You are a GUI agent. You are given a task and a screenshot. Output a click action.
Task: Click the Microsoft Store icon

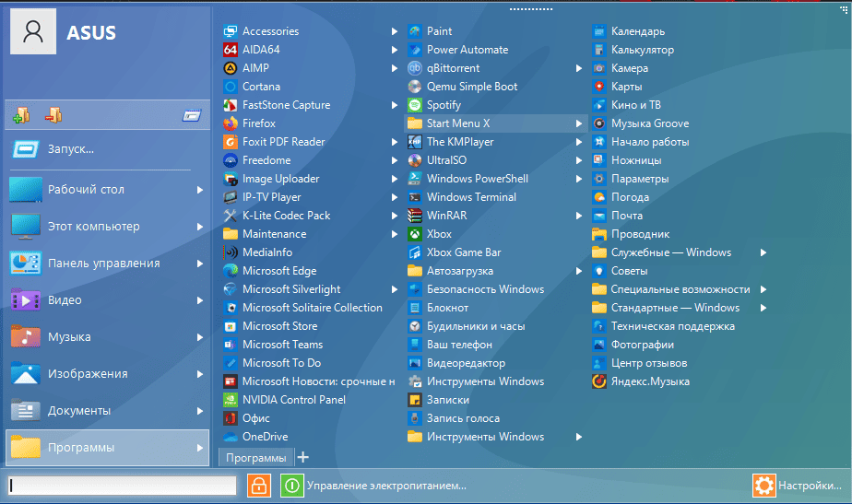point(231,326)
